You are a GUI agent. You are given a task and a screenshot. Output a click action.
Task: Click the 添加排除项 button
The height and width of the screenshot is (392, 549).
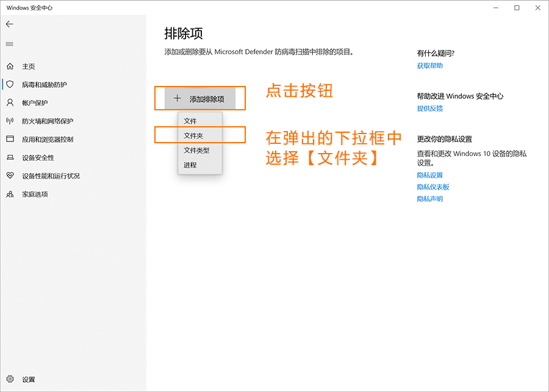tap(200, 99)
